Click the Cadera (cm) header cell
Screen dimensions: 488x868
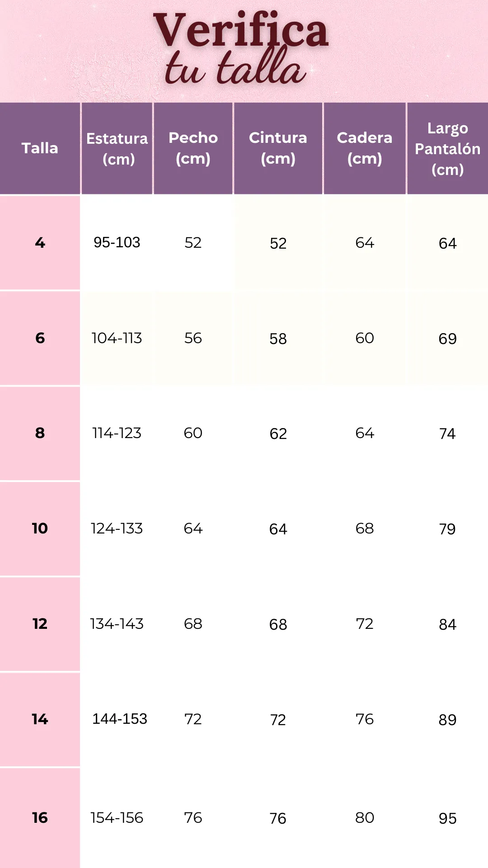click(x=365, y=148)
